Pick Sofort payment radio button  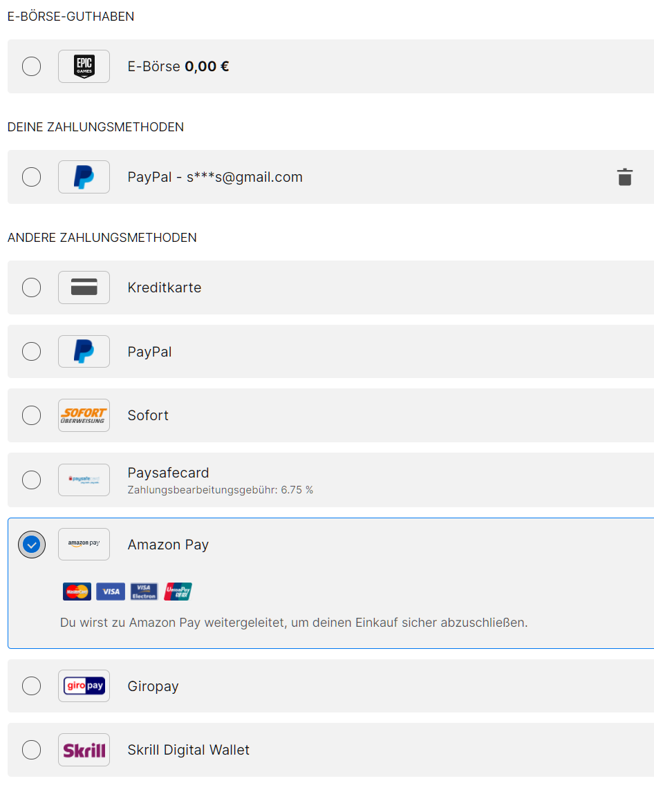point(32,415)
